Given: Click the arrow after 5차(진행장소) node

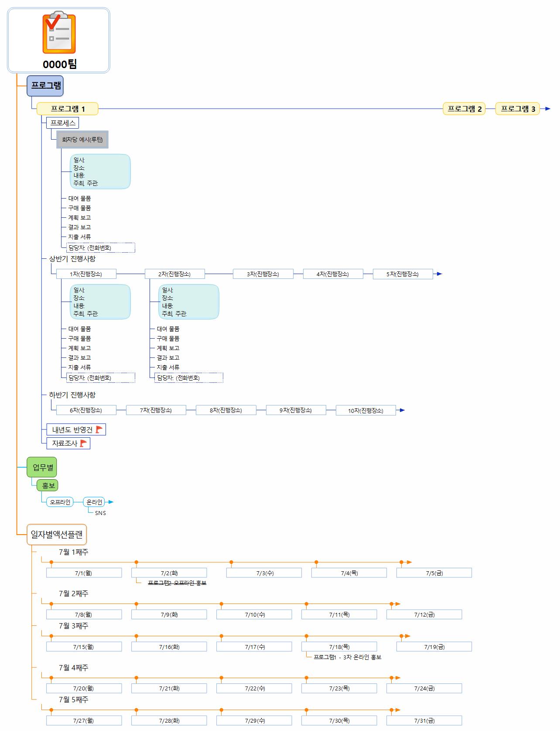Looking at the screenshot, I should pyautogui.click(x=439, y=274).
